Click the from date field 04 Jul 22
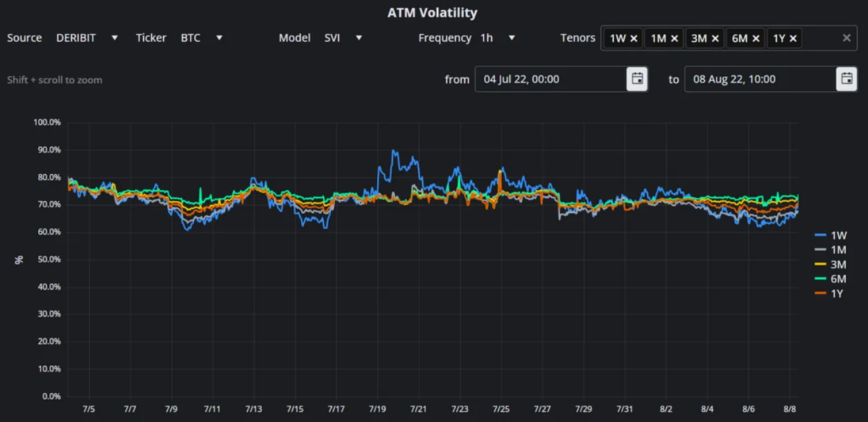This screenshot has height=422, width=868. 551,79
